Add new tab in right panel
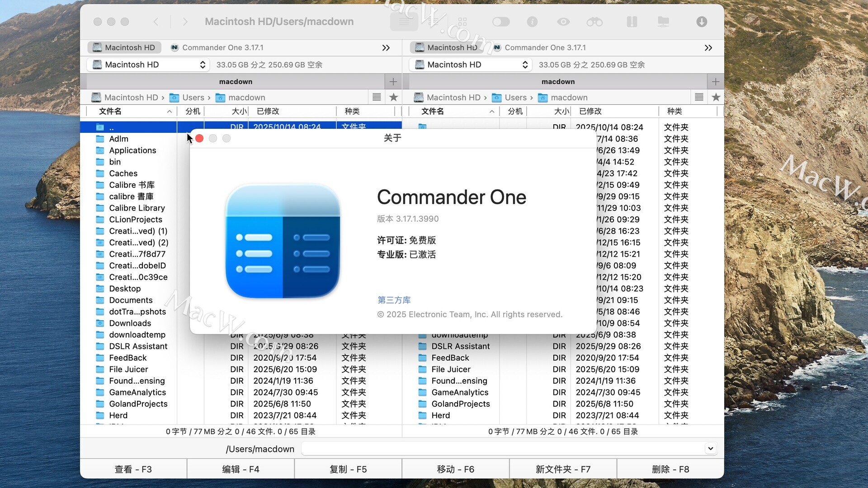 (715, 82)
